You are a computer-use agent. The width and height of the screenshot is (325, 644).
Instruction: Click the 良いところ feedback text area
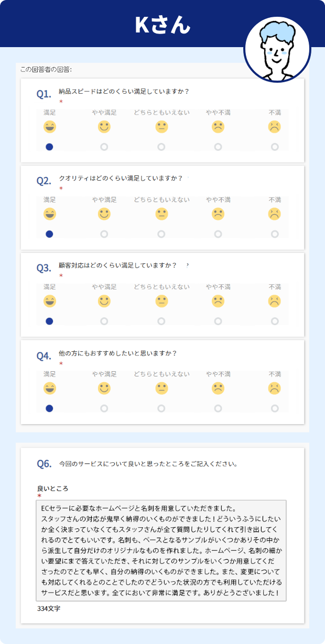[161, 550]
